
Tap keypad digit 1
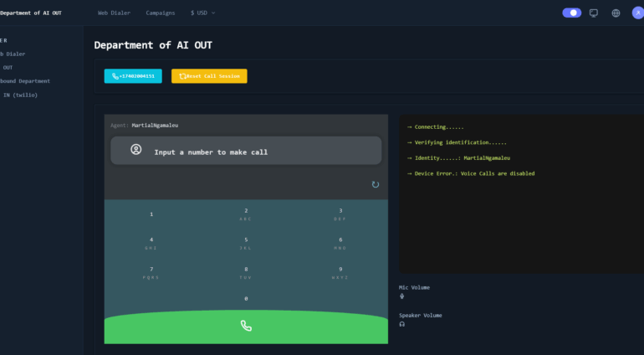click(x=151, y=214)
